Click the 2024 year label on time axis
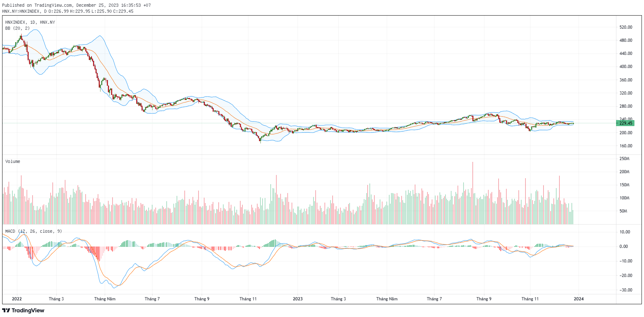 pos(579,299)
